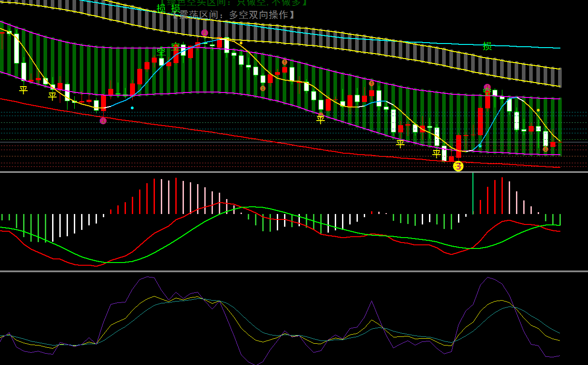Click the 震荡区间：多空双向操作 caption text

(x=234, y=15)
